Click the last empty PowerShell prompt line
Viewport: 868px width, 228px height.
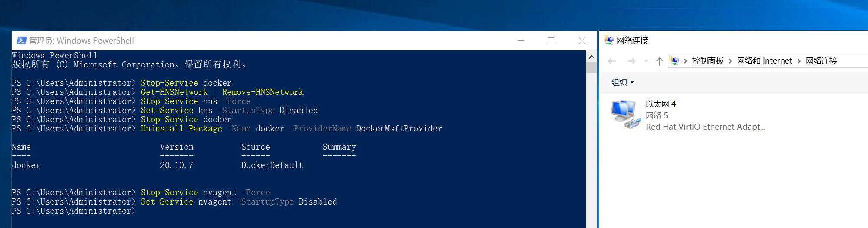[x=74, y=211]
